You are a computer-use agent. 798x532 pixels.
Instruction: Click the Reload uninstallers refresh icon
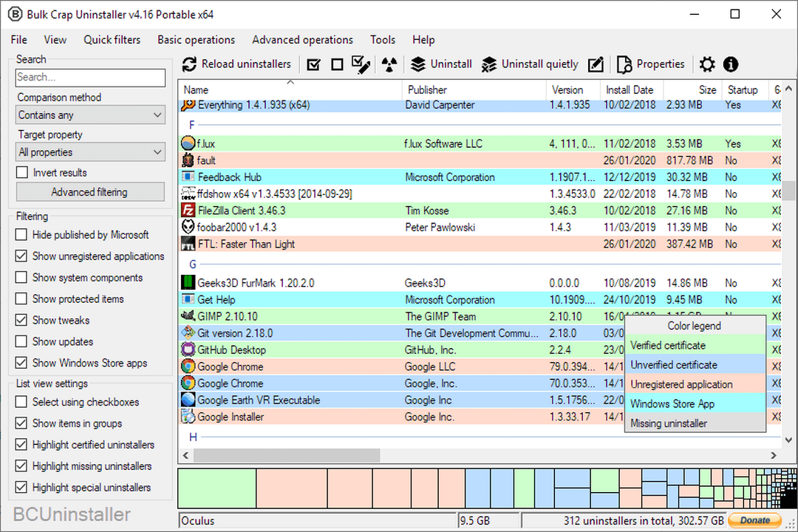click(189, 64)
